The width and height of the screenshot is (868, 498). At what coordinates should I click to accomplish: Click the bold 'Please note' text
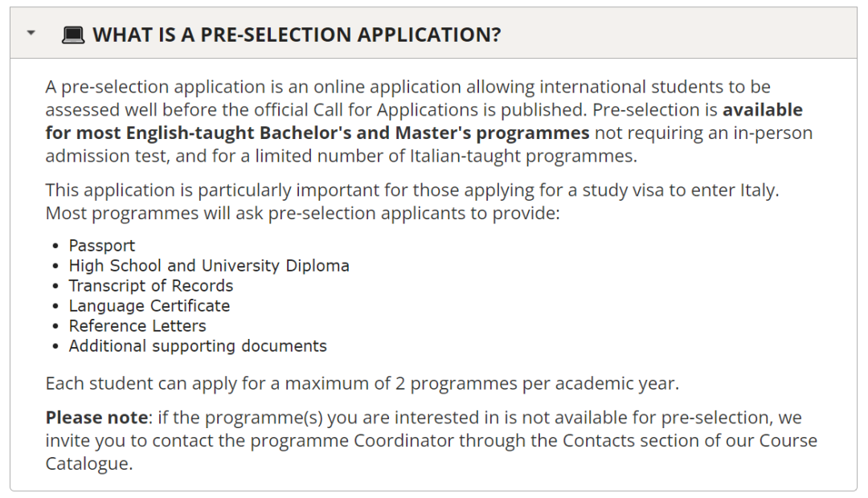click(x=96, y=417)
